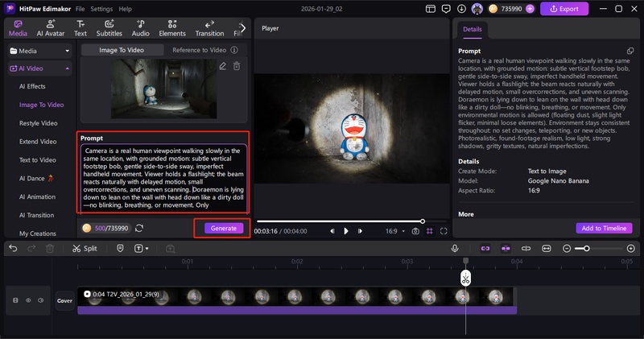
Task: Toggle the safe-area grid icon in player
Action: click(x=430, y=231)
